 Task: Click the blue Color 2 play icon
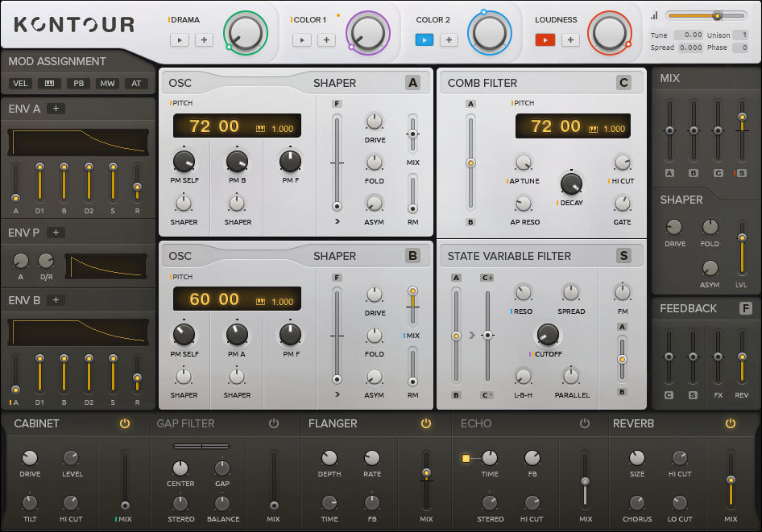[x=424, y=39]
